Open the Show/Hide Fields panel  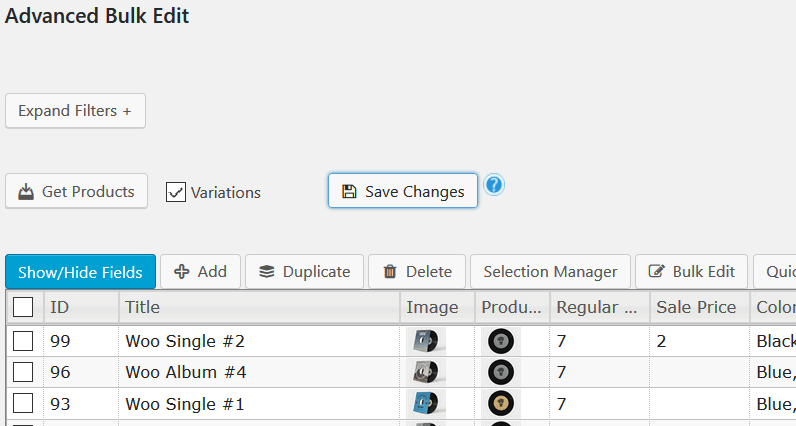80,272
